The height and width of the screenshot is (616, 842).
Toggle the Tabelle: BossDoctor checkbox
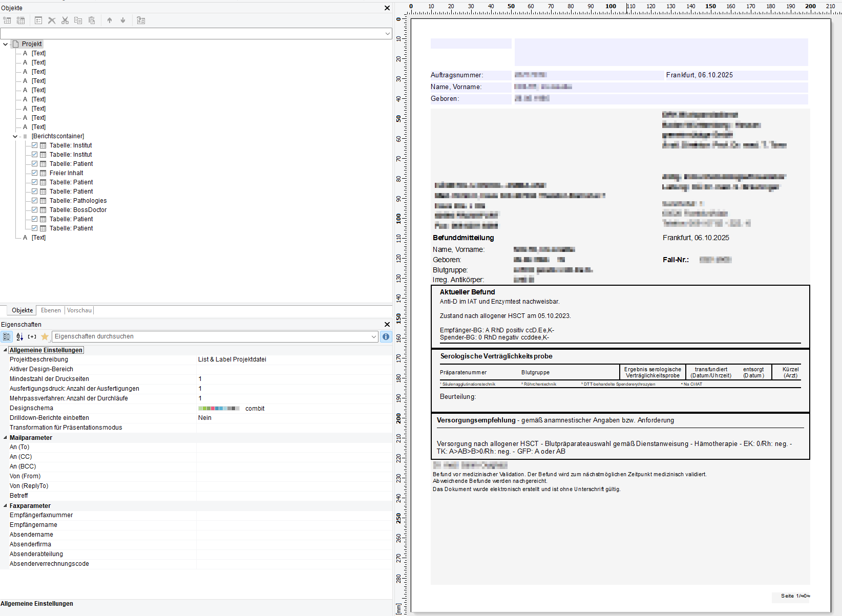(x=35, y=210)
